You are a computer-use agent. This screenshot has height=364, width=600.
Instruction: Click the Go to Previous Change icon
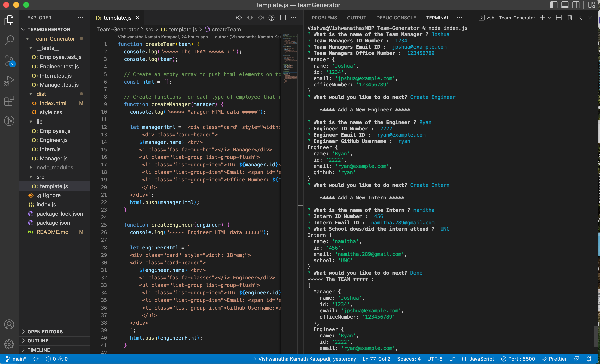pos(239,18)
